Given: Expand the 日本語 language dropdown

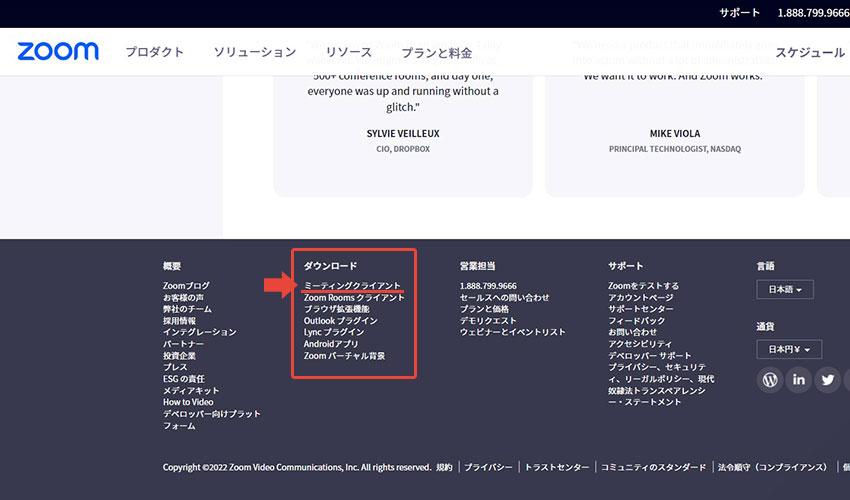Looking at the screenshot, I should click(x=785, y=290).
